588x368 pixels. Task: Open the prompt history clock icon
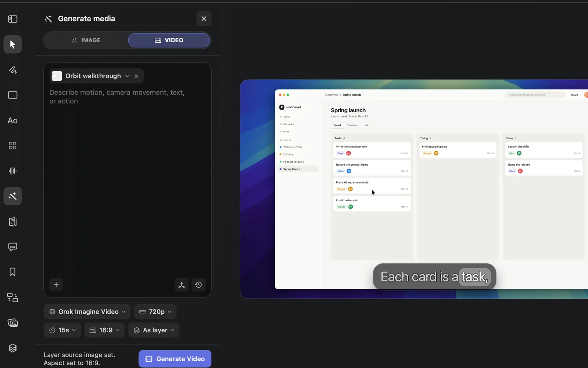(x=198, y=285)
